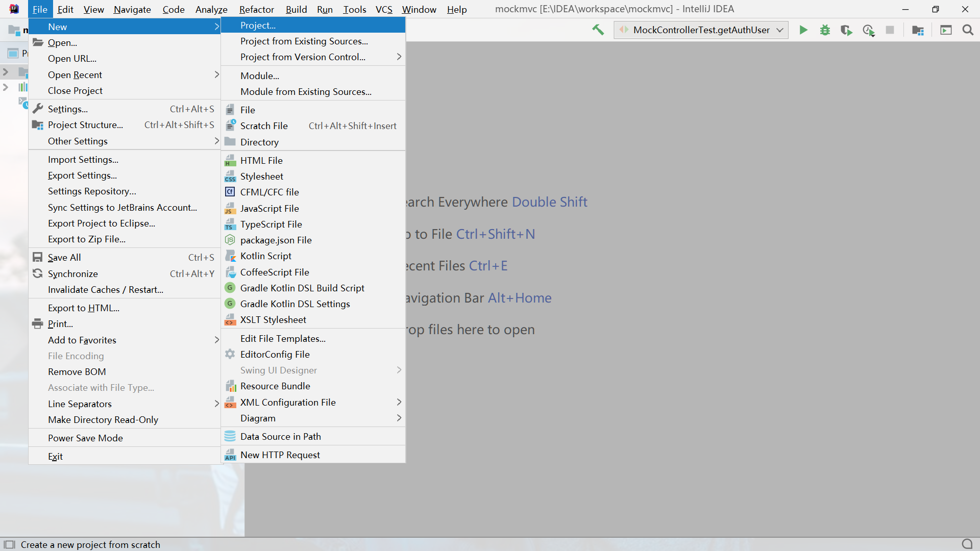This screenshot has width=980, height=551.
Task: Expand Project from Version Control submenu
Action: click(313, 57)
